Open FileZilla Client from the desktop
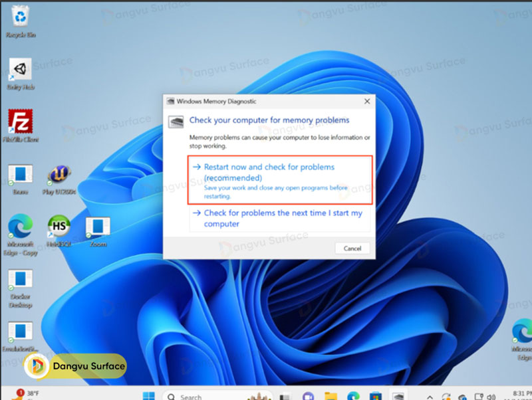The height and width of the screenshot is (400, 532). (x=20, y=123)
